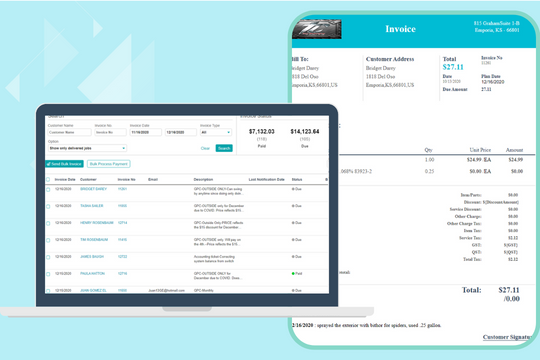Click the Description column header
The height and width of the screenshot is (360, 540).
(203, 179)
